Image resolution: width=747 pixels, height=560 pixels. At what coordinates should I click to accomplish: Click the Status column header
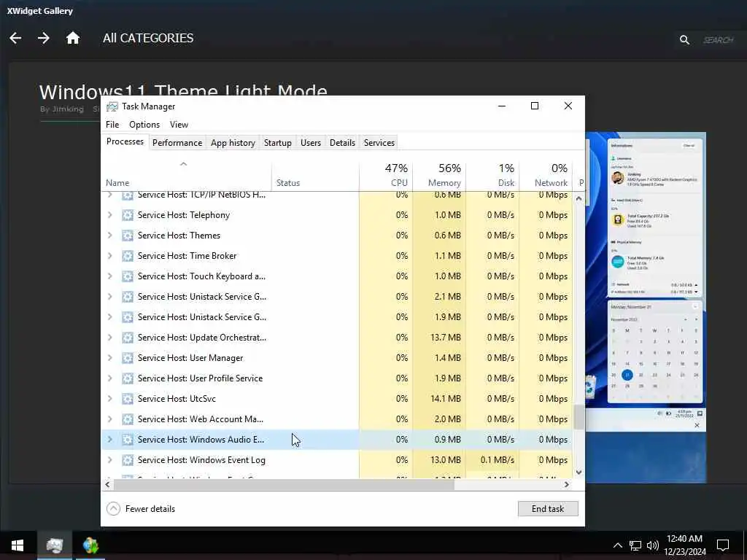(315, 175)
